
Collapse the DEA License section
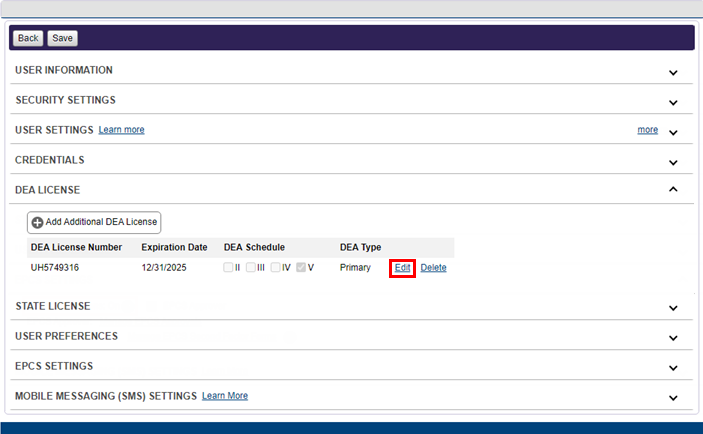pos(673,190)
